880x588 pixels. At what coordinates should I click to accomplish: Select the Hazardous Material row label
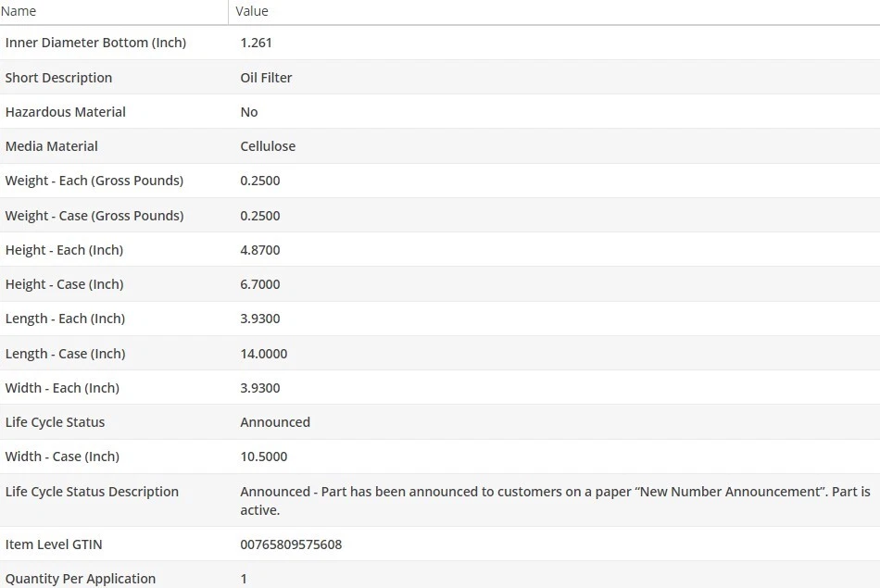[x=65, y=112]
